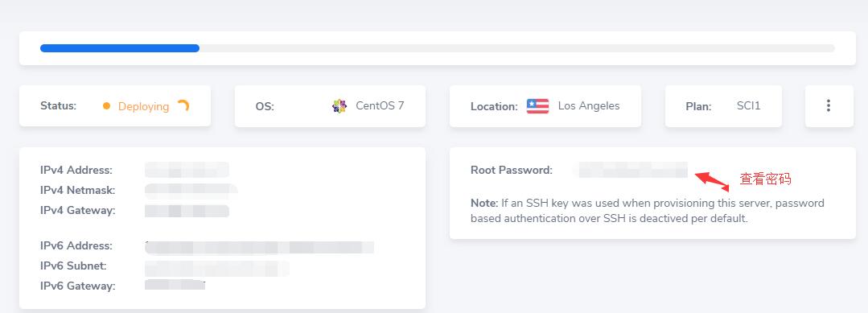The height and width of the screenshot is (313, 868).
Task: Select the blurred IPv6 Subnet value
Action: point(217,268)
